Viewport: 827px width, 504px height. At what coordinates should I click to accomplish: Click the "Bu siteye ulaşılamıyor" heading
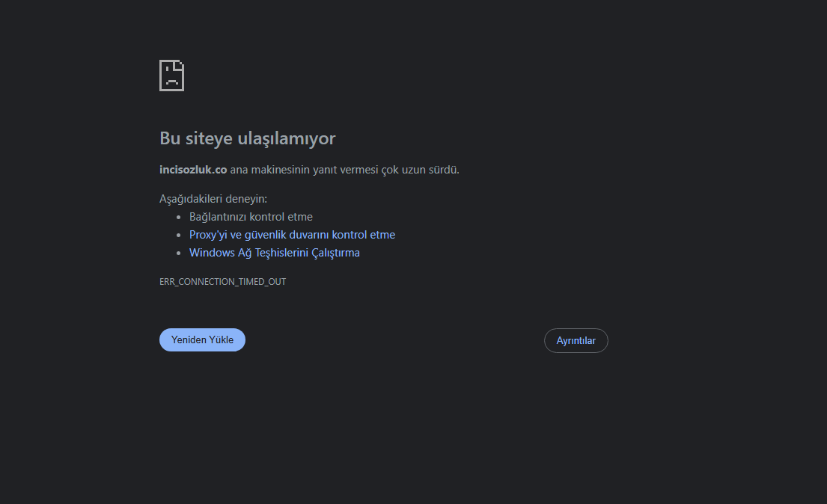tap(248, 138)
